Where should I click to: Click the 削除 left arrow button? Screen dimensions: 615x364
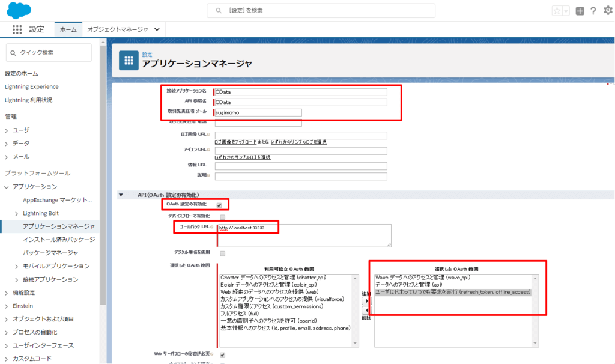tap(366, 311)
